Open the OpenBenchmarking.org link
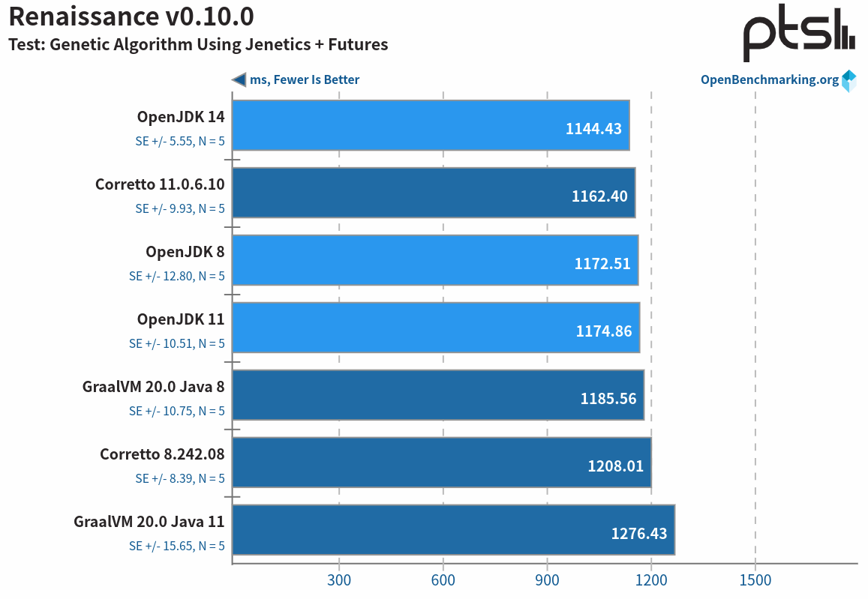This screenshot has height=599, width=868. pos(769,80)
